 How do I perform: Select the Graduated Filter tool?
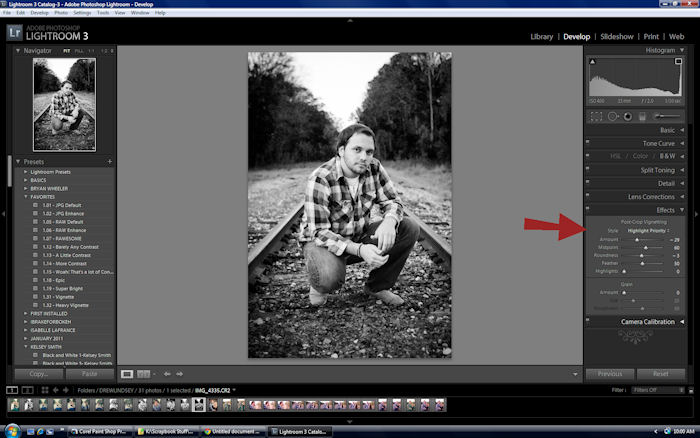click(642, 117)
